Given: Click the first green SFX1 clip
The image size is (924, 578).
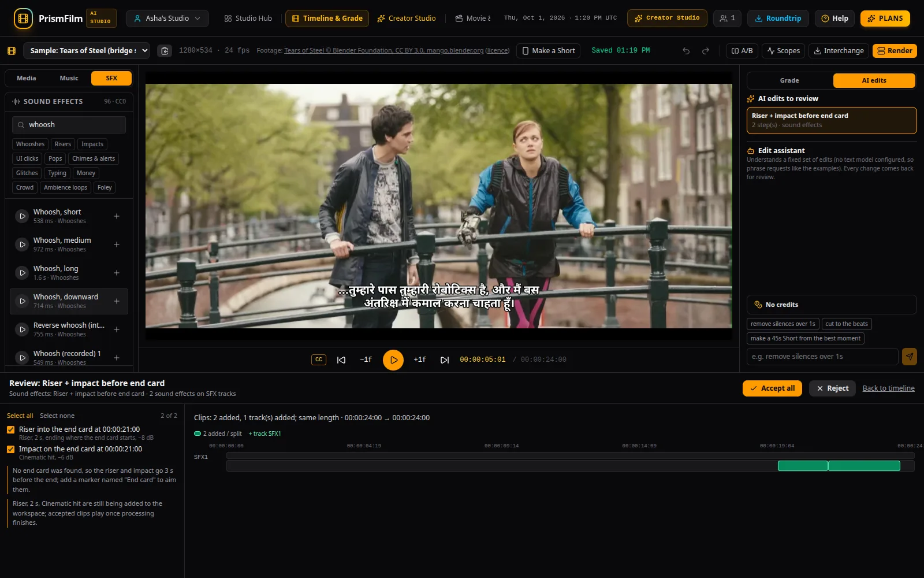Looking at the screenshot, I should coord(803,466).
